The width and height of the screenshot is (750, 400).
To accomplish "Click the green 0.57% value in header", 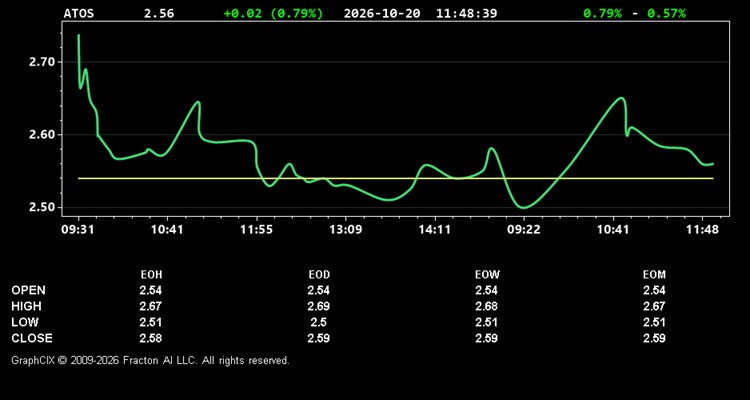I will (x=666, y=13).
